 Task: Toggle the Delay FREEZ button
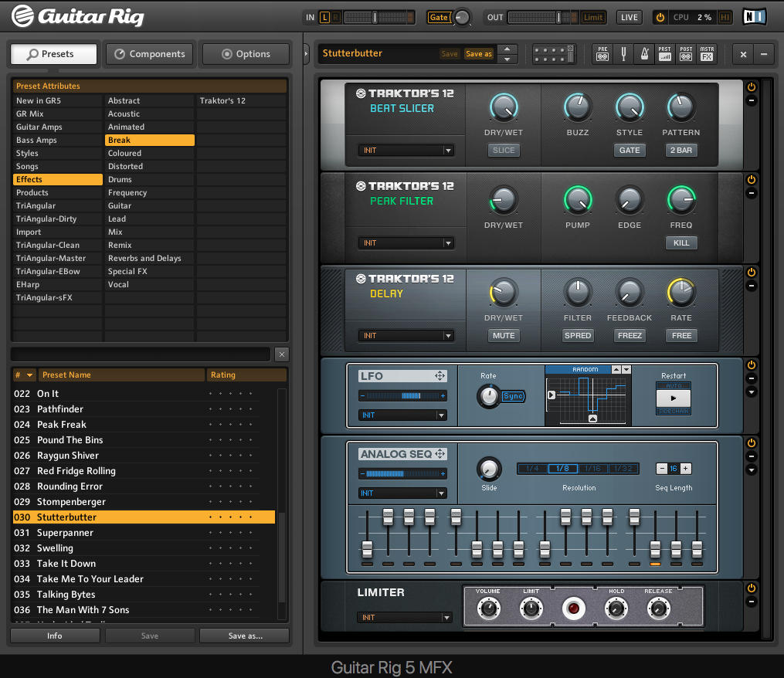tap(630, 335)
